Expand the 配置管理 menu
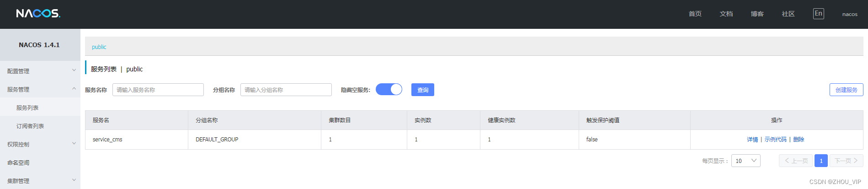Screen dimensions: 868x189 [40, 71]
